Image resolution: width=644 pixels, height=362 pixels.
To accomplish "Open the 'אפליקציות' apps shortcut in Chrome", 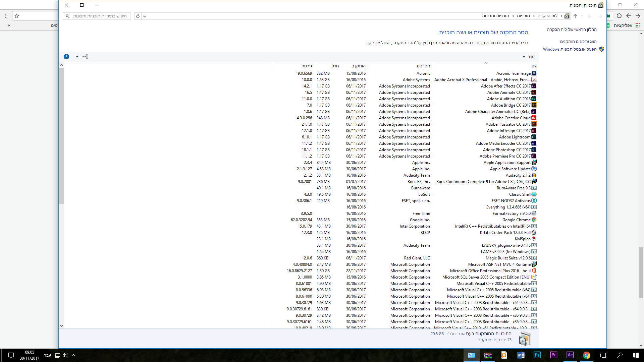I will coord(627,25).
